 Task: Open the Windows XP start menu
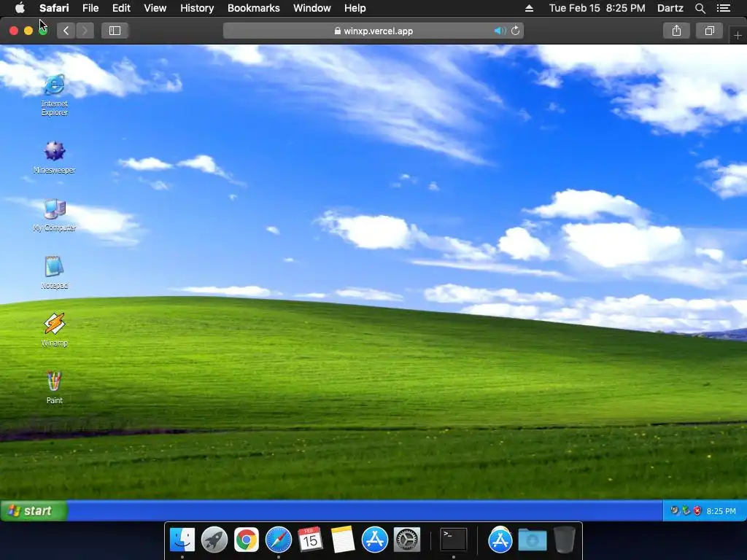[34, 511]
